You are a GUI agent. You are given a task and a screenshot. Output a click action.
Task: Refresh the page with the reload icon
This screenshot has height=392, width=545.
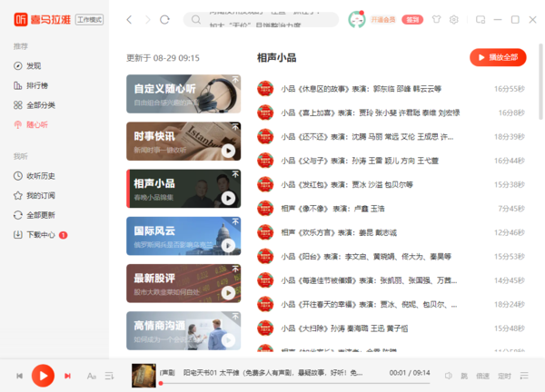tap(164, 20)
